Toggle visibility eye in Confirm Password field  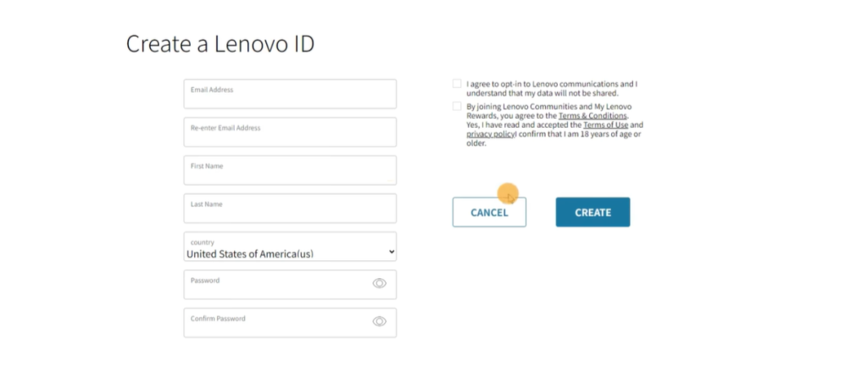379,321
